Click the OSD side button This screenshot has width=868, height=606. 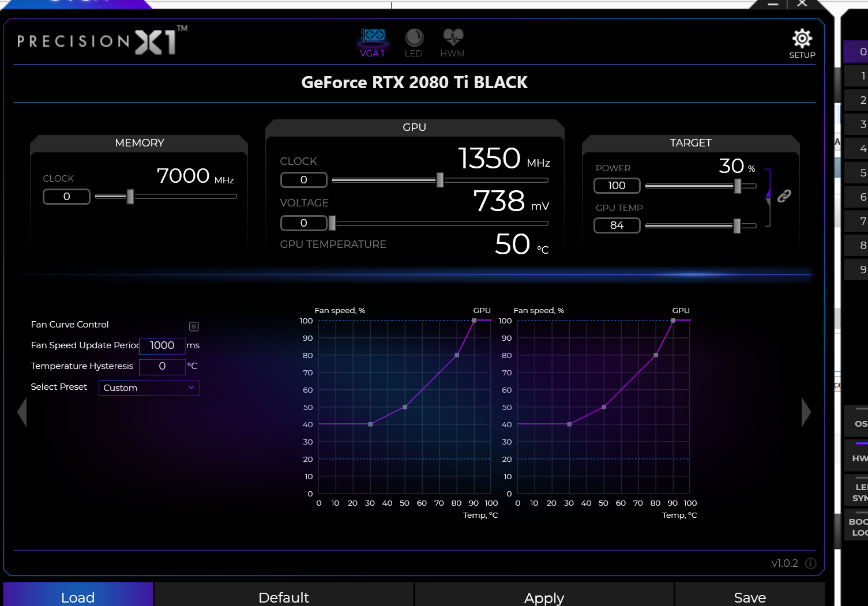tap(856, 421)
